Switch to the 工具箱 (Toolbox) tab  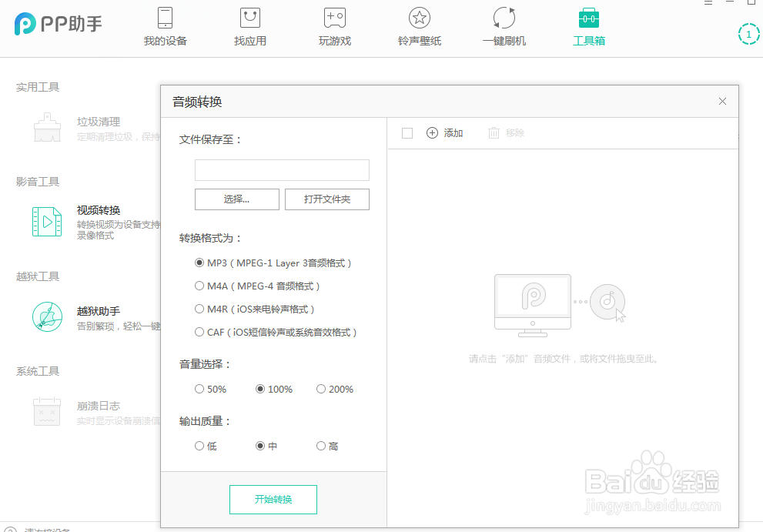(588, 27)
